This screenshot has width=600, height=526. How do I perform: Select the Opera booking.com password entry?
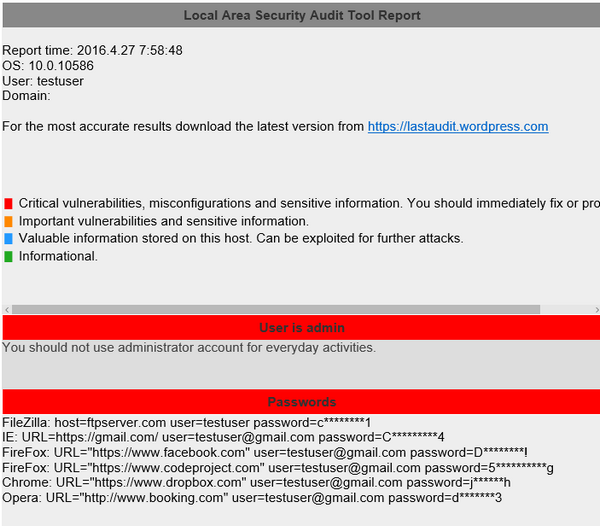pos(252,497)
